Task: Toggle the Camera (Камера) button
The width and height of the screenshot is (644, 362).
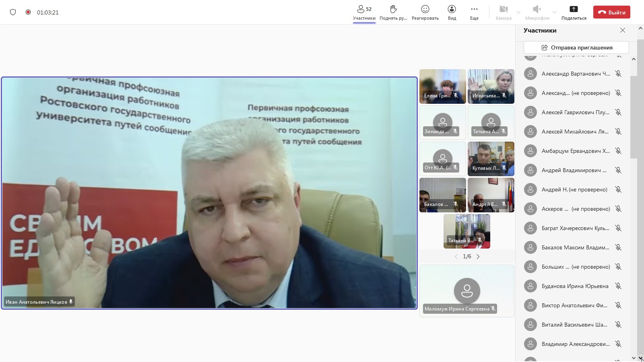Action: pyautogui.click(x=503, y=12)
